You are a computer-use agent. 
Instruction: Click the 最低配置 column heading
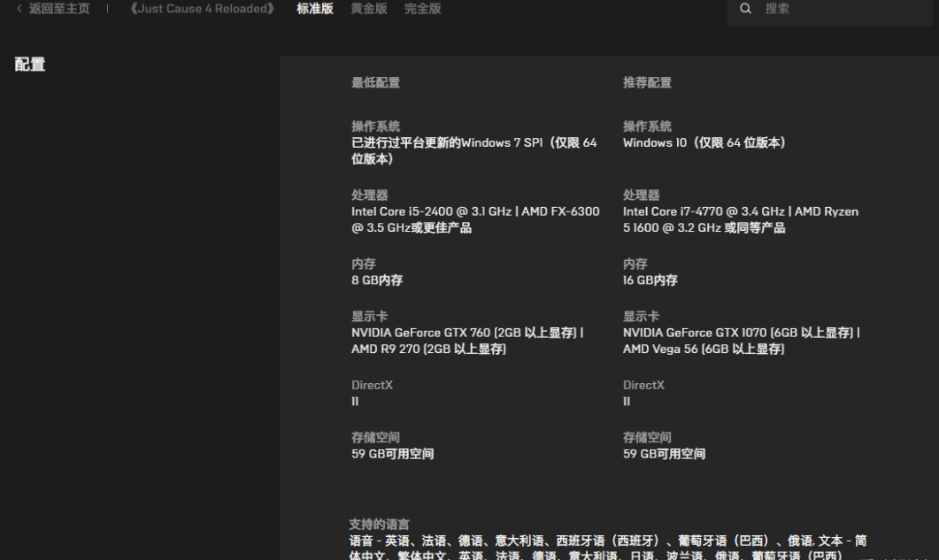pyautogui.click(x=375, y=82)
